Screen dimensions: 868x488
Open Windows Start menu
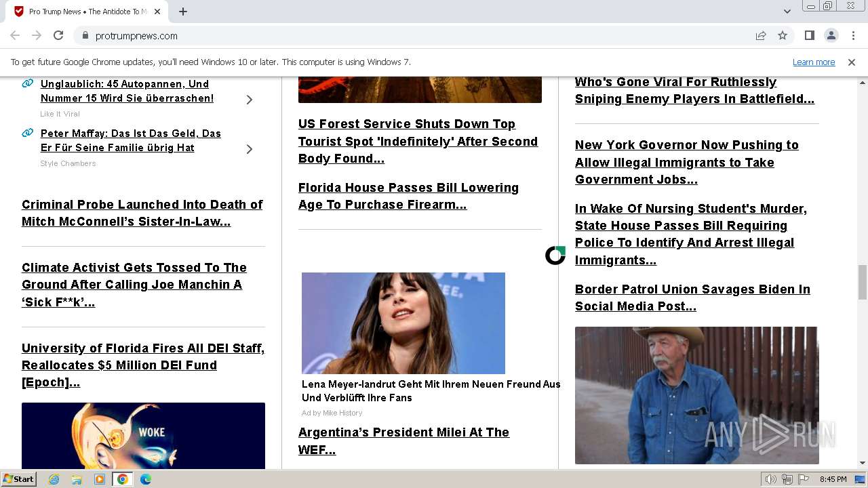click(x=18, y=479)
